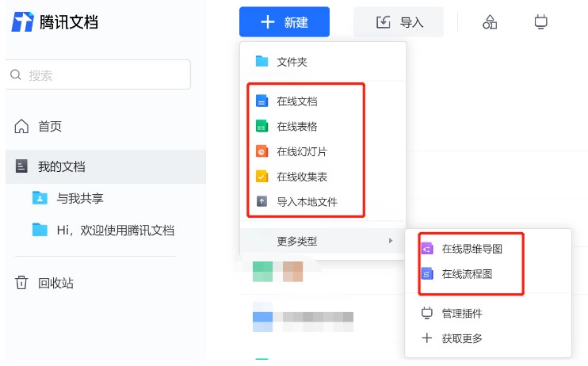Go to 首页 in the sidebar
588x366 pixels.
[x=49, y=127]
